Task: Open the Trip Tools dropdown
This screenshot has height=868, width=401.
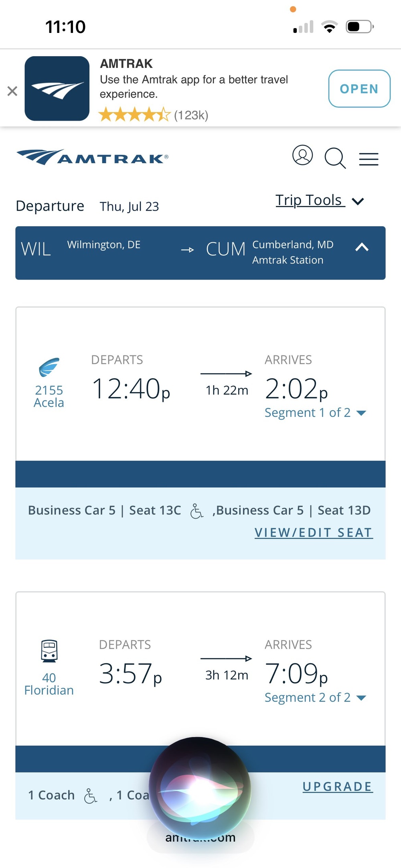Action: coord(320,200)
